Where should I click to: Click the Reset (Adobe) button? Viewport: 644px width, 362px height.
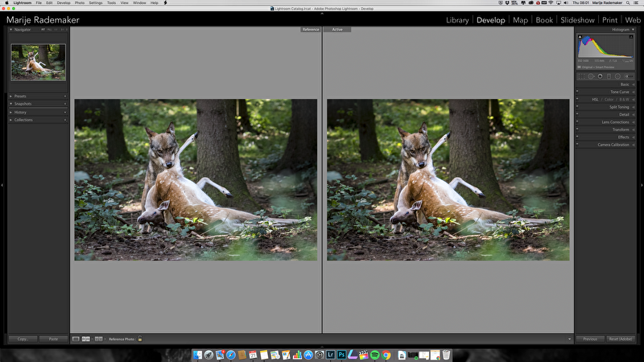621,339
